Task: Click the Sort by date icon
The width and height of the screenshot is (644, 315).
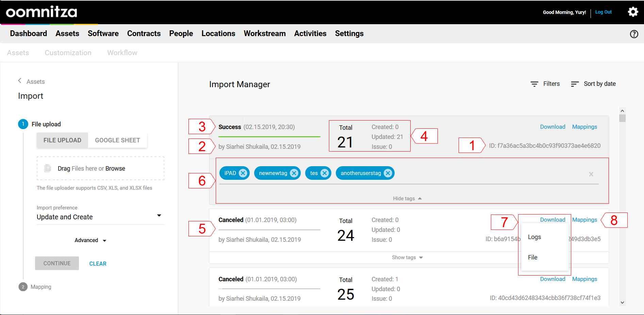Action: tap(575, 84)
